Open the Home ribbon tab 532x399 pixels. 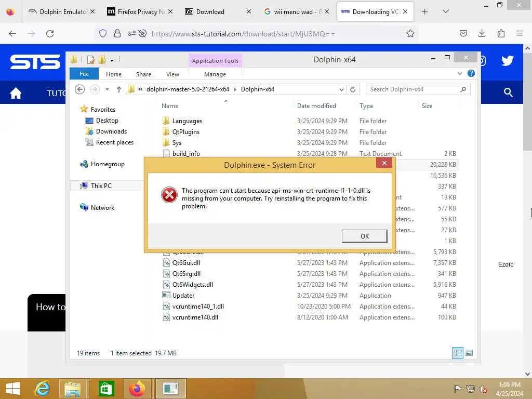click(114, 74)
